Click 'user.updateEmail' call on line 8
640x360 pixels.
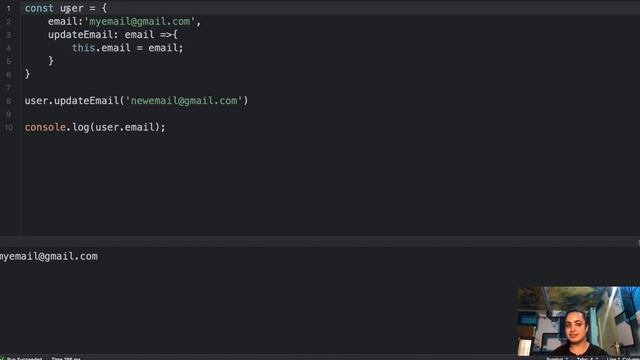[71, 100]
